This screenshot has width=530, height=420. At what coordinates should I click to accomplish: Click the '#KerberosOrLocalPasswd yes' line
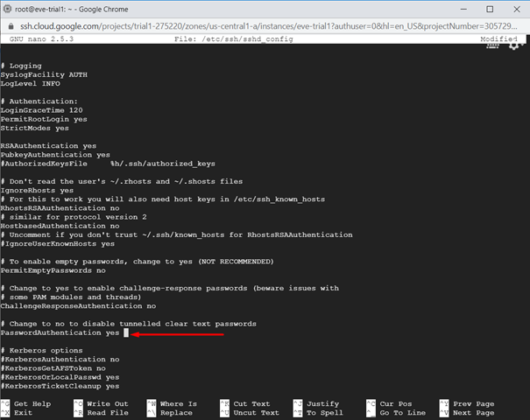[x=60, y=377]
